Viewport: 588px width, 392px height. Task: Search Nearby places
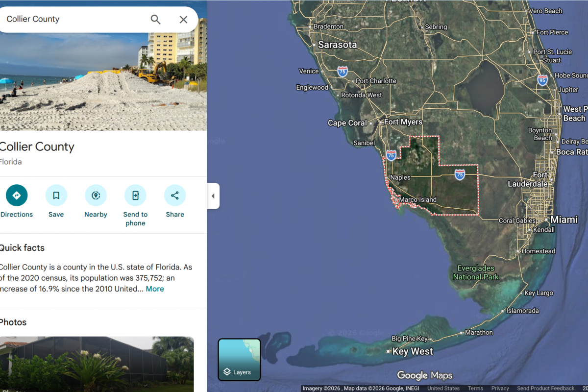pyautogui.click(x=96, y=196)
